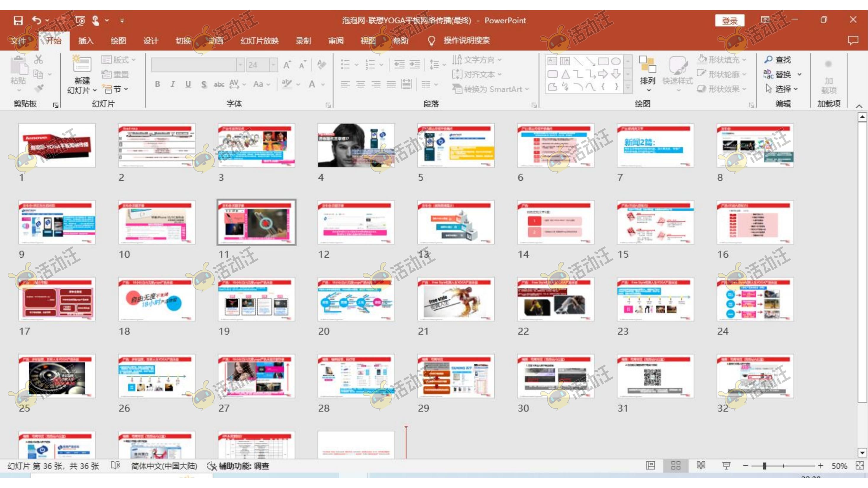Select the oval shape in shapes gallery

[x=616, y=61]
